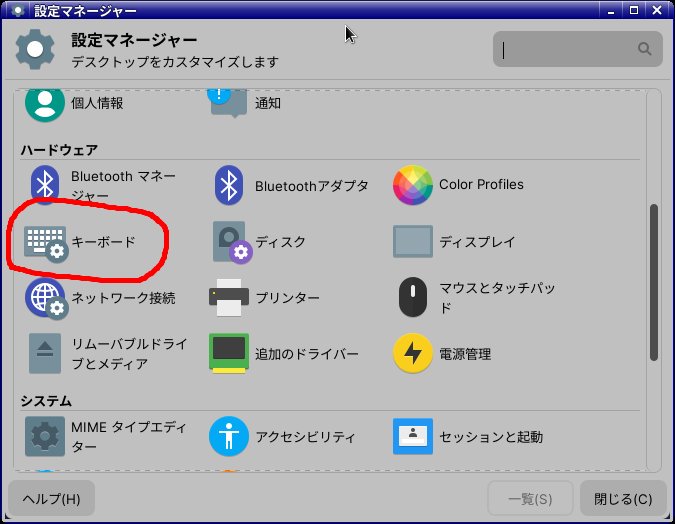This screenshot has width=675, height=524.
Task: Open the マウスとタッチパッド mouse icon
Action: point(412,297)
